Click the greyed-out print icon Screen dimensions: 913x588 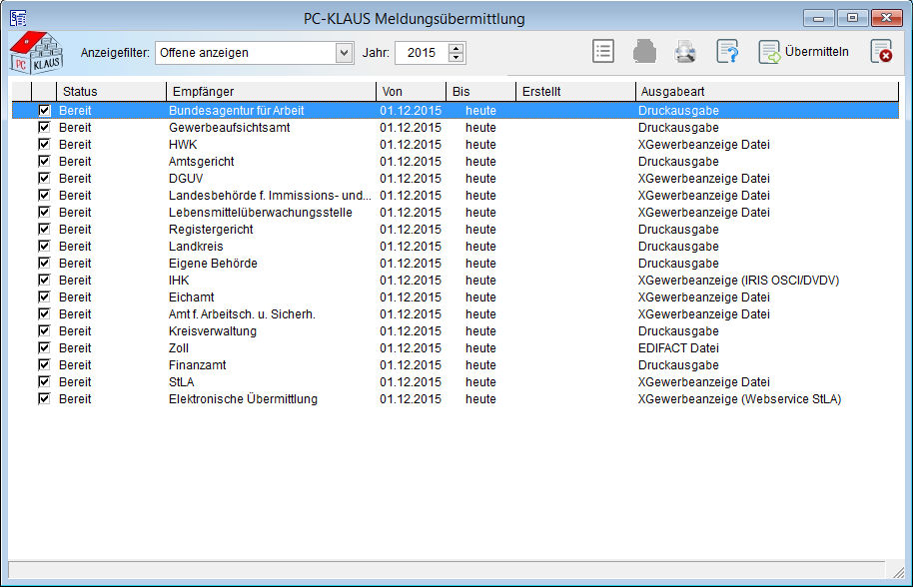[x=643, y=52]
